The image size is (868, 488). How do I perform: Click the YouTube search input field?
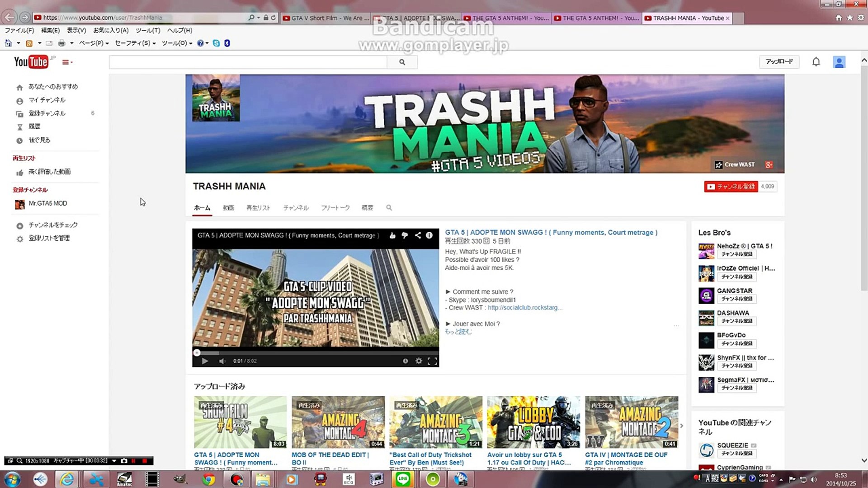(x=248, y=62)
